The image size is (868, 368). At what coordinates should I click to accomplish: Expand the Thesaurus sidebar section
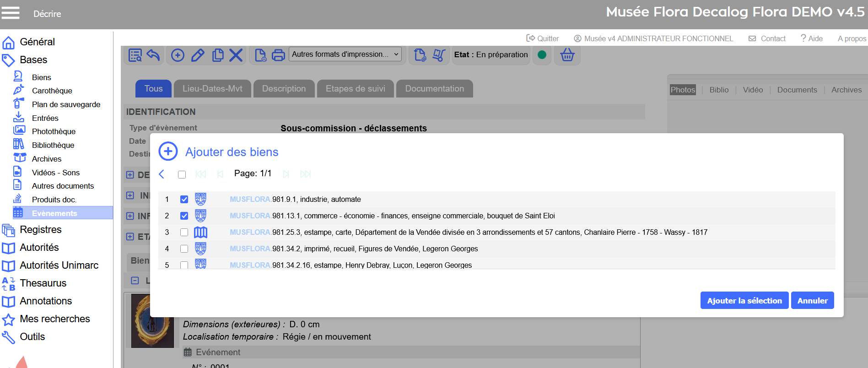coord(43,283)
